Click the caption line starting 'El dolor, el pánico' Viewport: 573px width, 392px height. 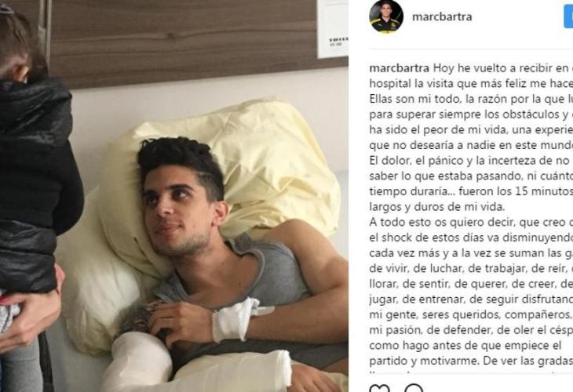[x=471, y=161]
